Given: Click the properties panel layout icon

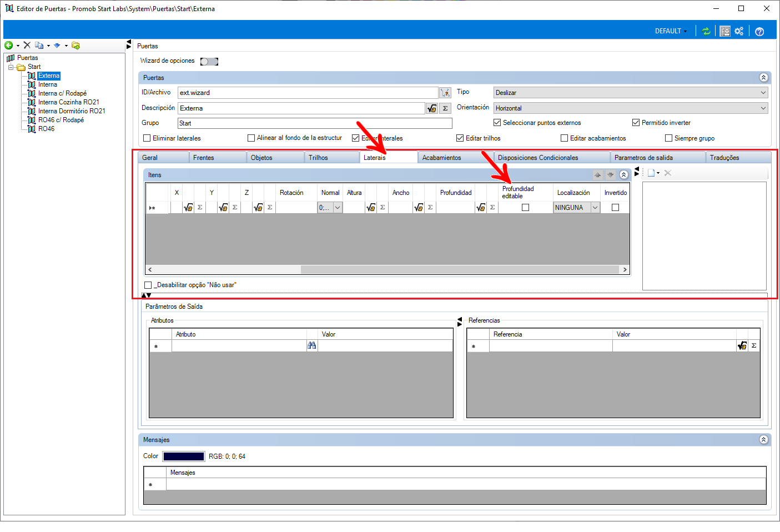Looking at the screenshot, I should 725,31.
